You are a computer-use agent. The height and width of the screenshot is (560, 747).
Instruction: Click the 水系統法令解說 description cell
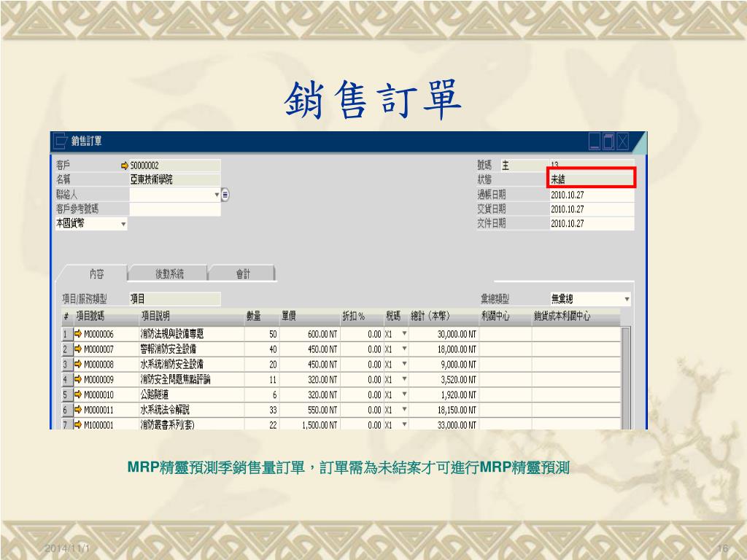click(192, 410)
